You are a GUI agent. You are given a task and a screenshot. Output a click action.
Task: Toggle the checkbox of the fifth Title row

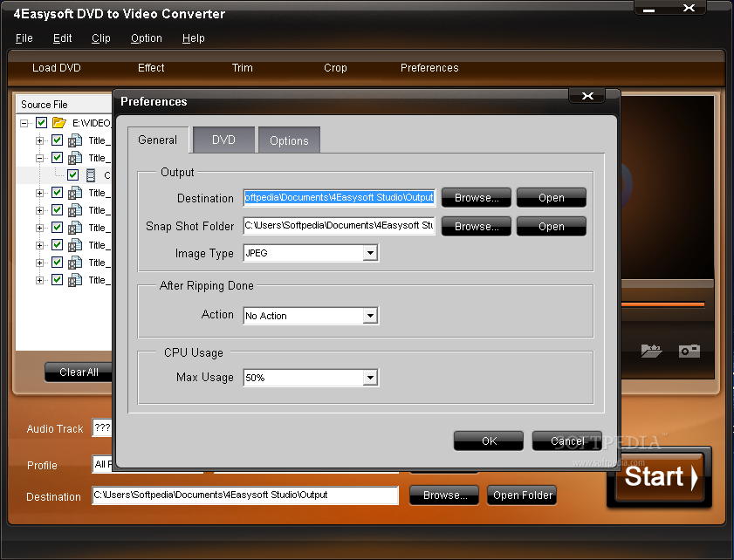coord(57,228)
